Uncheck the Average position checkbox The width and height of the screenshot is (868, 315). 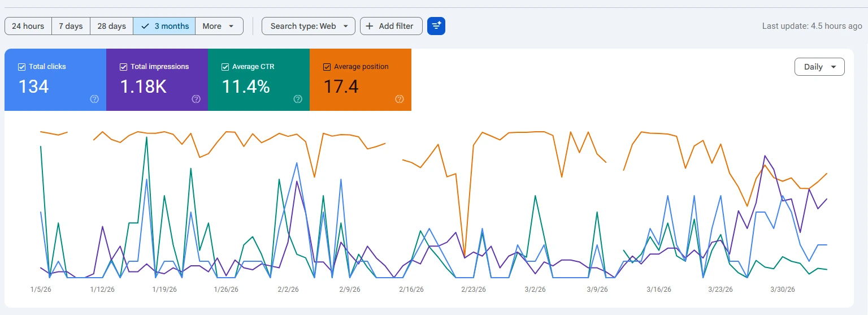pos(327,67)
